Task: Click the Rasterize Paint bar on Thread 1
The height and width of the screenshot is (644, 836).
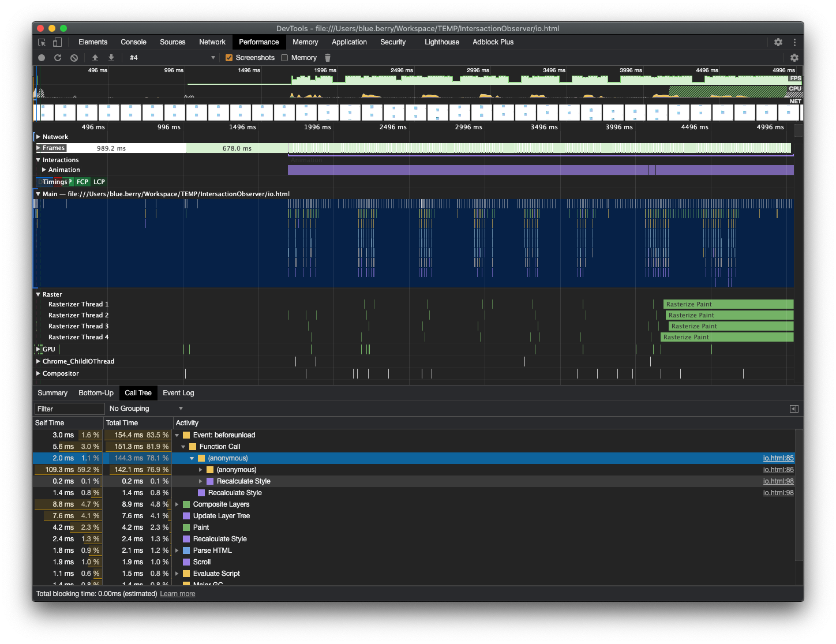Action: coord(728,304)
